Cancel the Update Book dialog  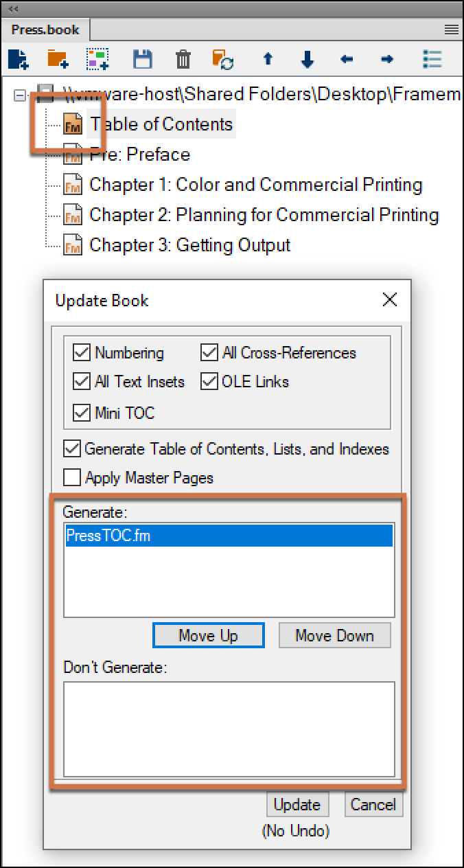373,804
